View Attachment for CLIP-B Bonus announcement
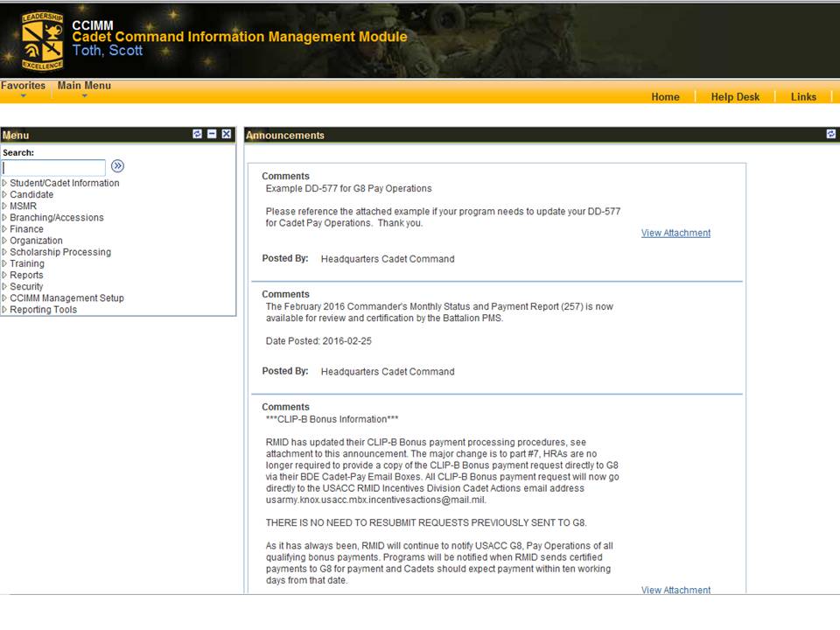840x630 pixels. point(675,590)
